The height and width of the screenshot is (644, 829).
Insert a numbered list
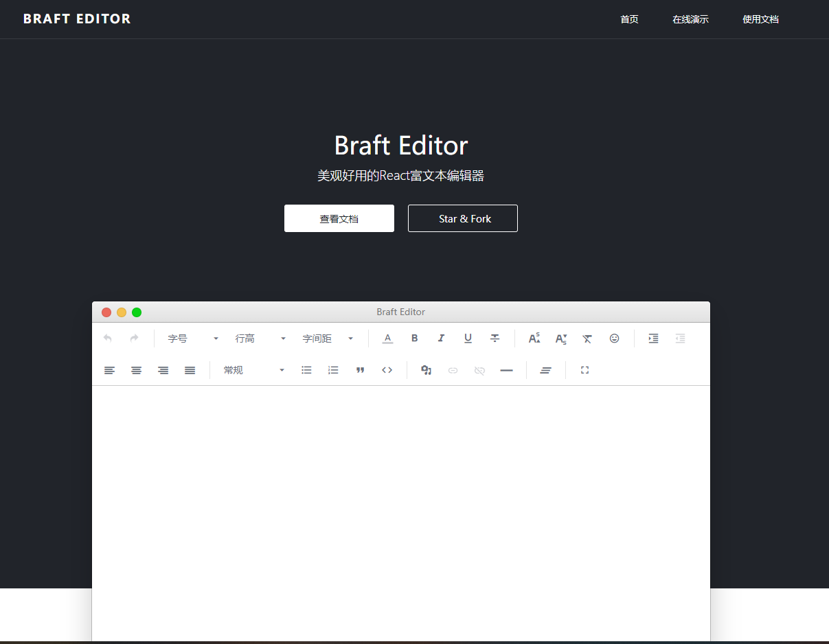(333, 370)
